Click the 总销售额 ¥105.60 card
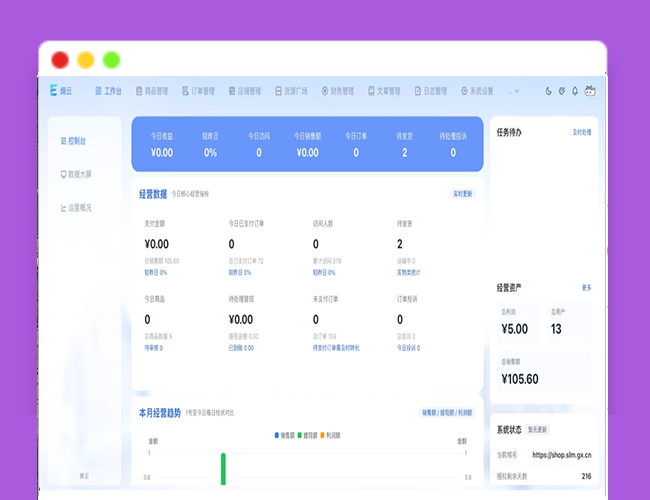This screenshot has height=500, width=650. (x=544, y=372)
